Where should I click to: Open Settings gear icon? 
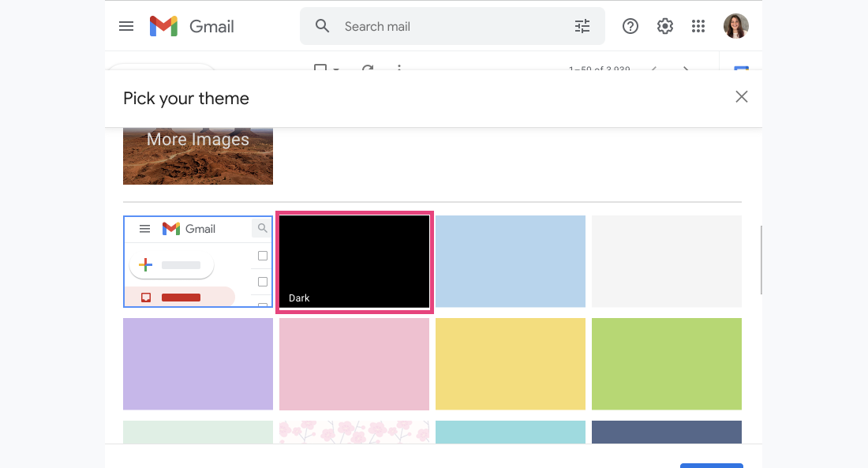click(665, 26)
